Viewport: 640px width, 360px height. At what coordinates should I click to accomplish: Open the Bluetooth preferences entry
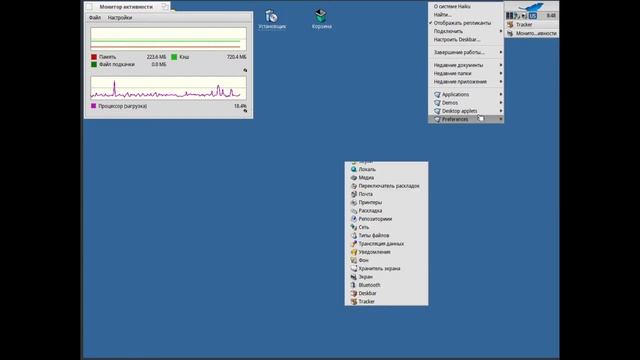[386, 285]
